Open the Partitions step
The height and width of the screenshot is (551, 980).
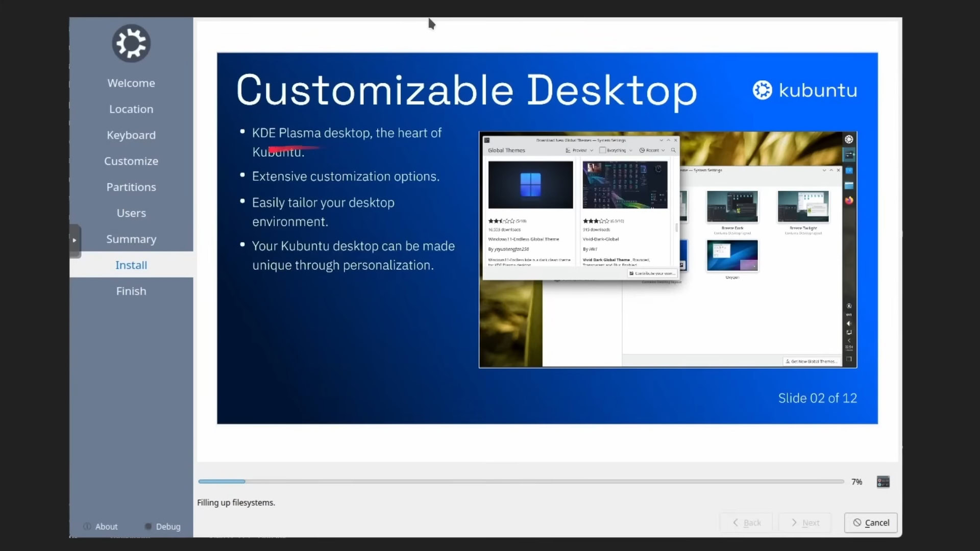click(x=131, y=187)
